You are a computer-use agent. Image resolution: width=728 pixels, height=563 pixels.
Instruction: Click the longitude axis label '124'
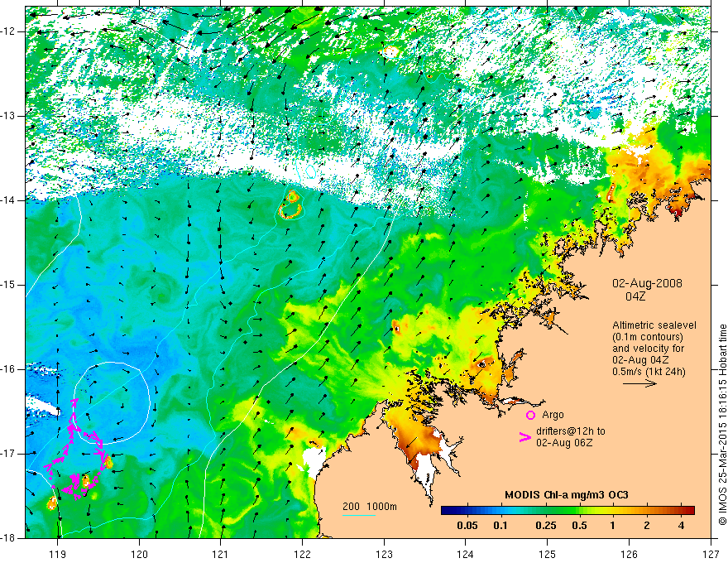pyautogui.click(x=466, y=554)
